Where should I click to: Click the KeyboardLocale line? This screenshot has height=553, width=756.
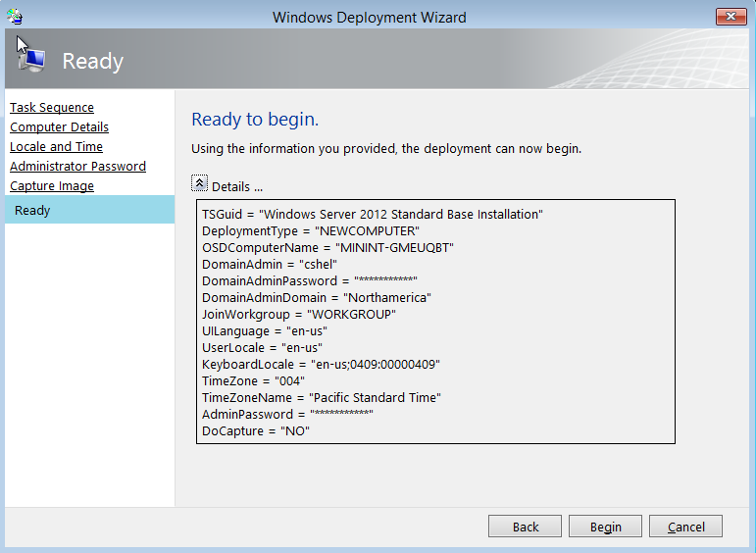[321, 365]
